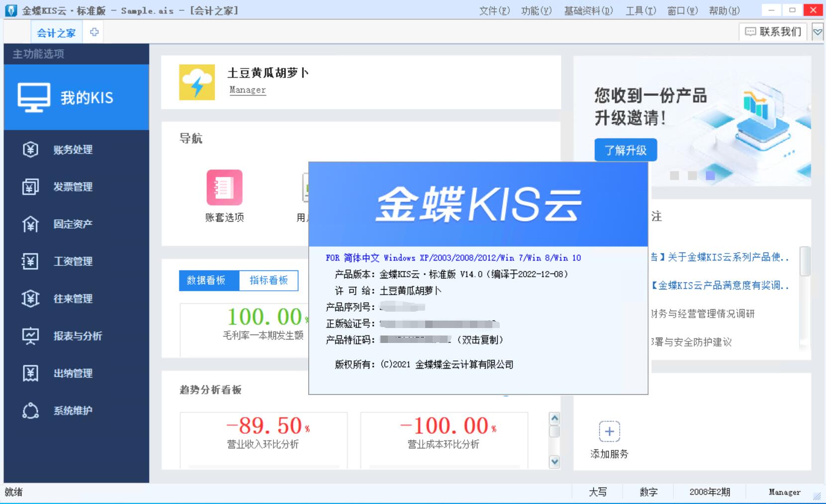Click the 大写 status bar indicator

[x=598, y=492]
